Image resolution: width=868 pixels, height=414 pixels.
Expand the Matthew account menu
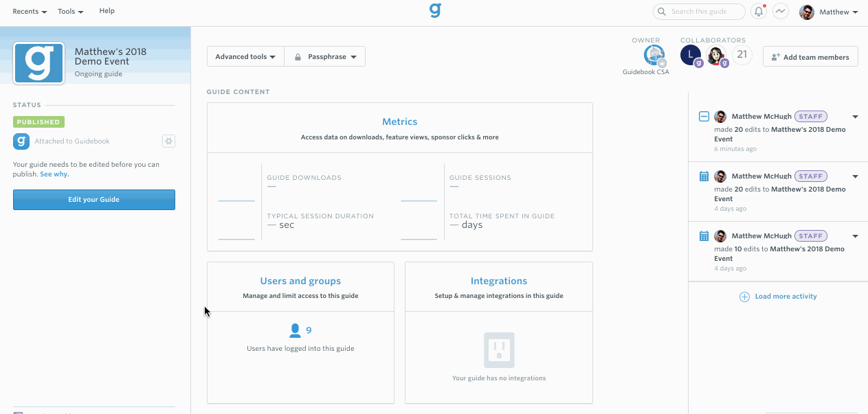838,12
